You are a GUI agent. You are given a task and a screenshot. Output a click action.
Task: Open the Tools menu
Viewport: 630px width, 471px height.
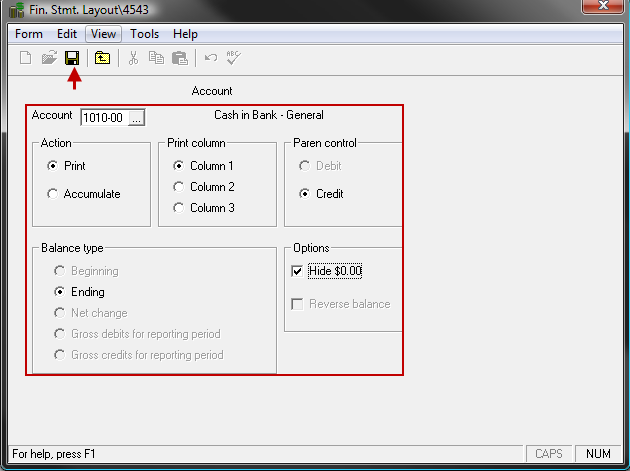tap(144, 34)
